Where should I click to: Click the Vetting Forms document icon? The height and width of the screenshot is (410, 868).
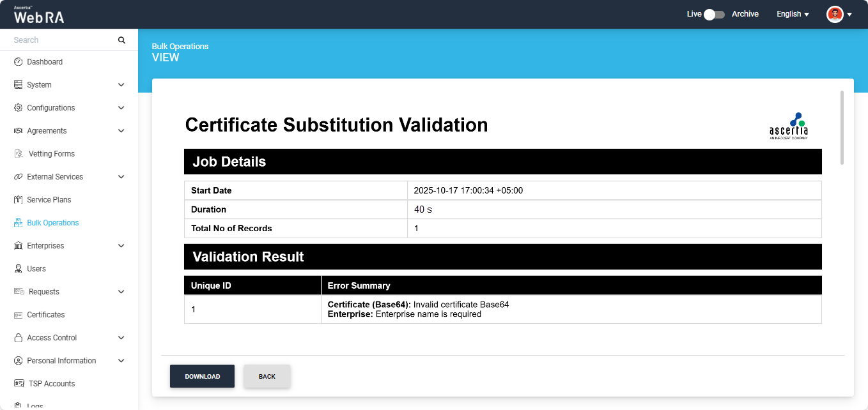point(18,154)
